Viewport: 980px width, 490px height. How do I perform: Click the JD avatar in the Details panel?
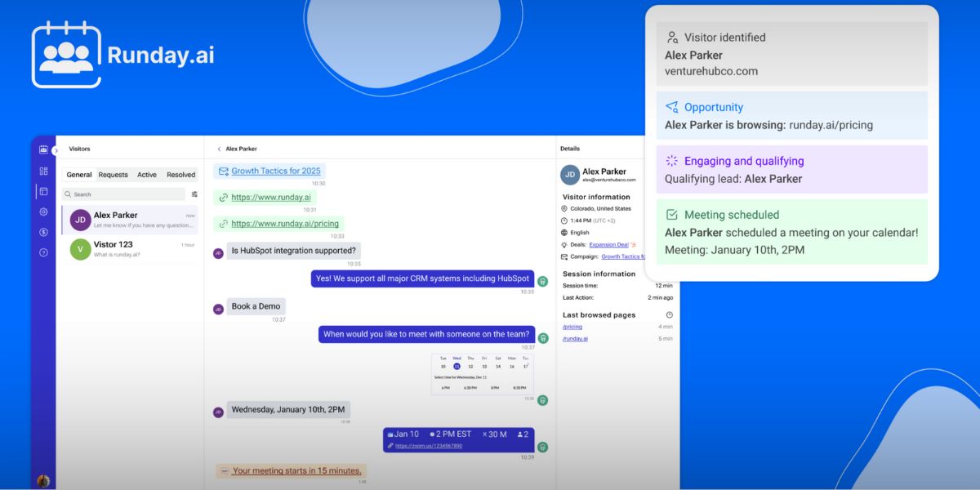[570, 175]
